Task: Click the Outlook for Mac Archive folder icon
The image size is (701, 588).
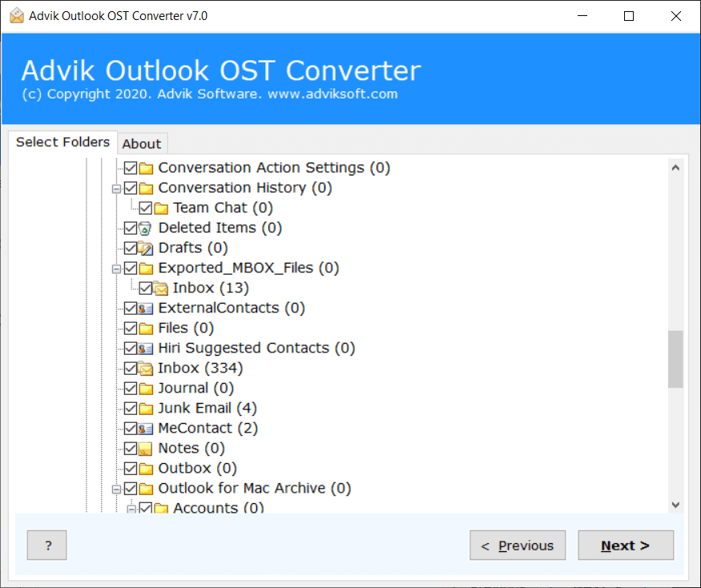Action: (x=146, y=489)
